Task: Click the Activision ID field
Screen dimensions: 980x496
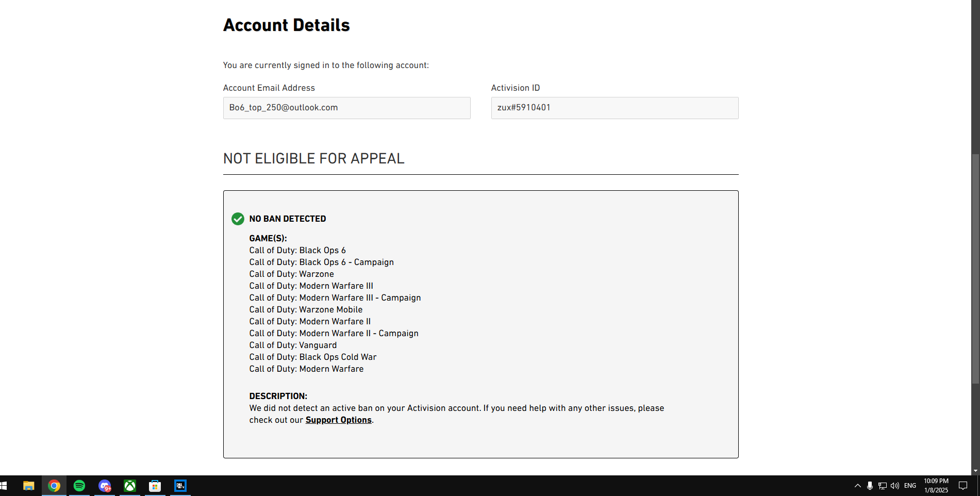Action: click(614, 108)
